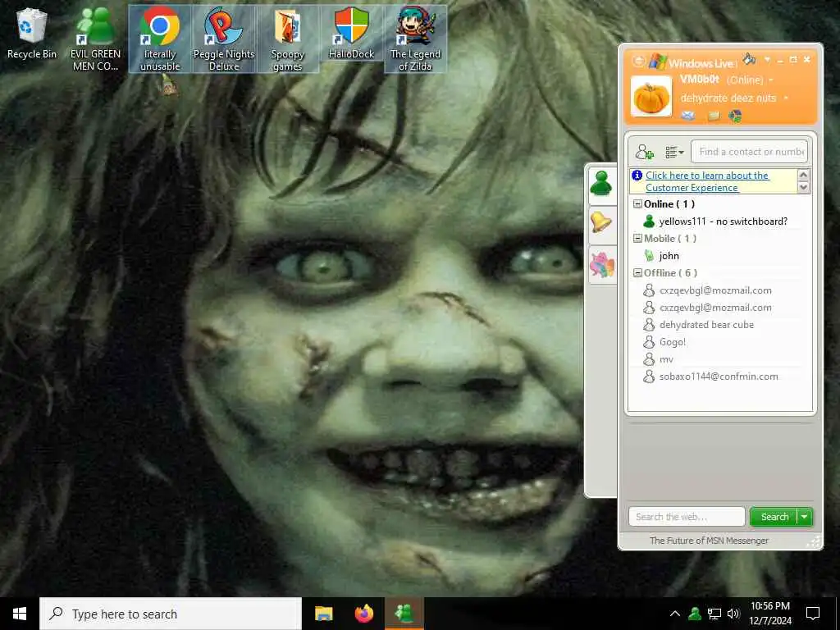Viewport: 840px width, 630px height.
Task: Open the network tray icon
Action: pyautogui.click(x=714, y=614)
